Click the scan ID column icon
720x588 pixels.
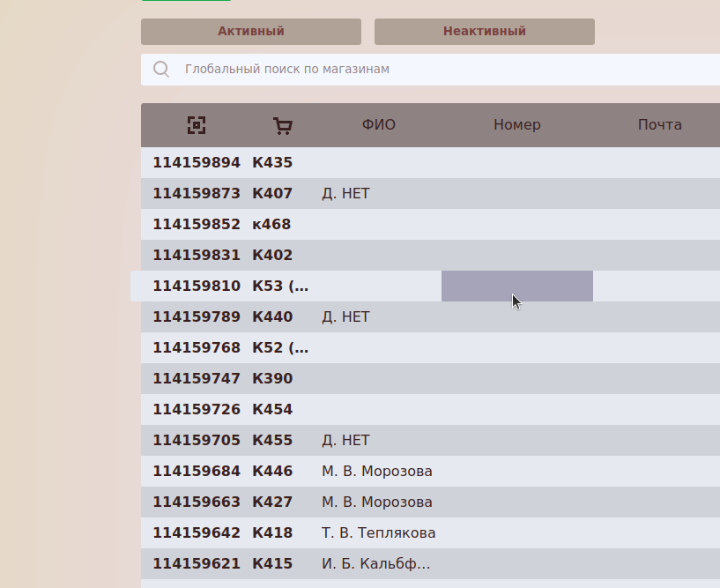pos(197,125)
